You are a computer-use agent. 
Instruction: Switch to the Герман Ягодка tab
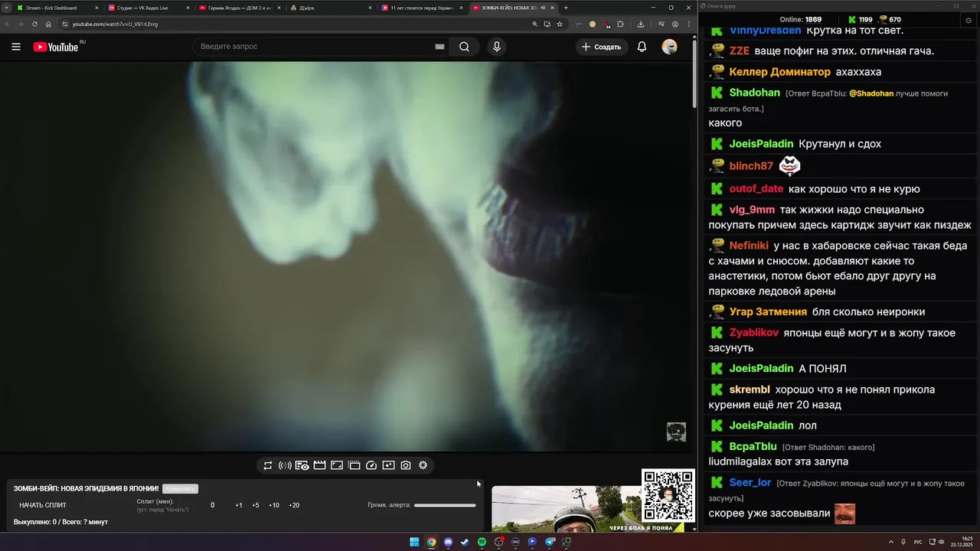[239, 8]
